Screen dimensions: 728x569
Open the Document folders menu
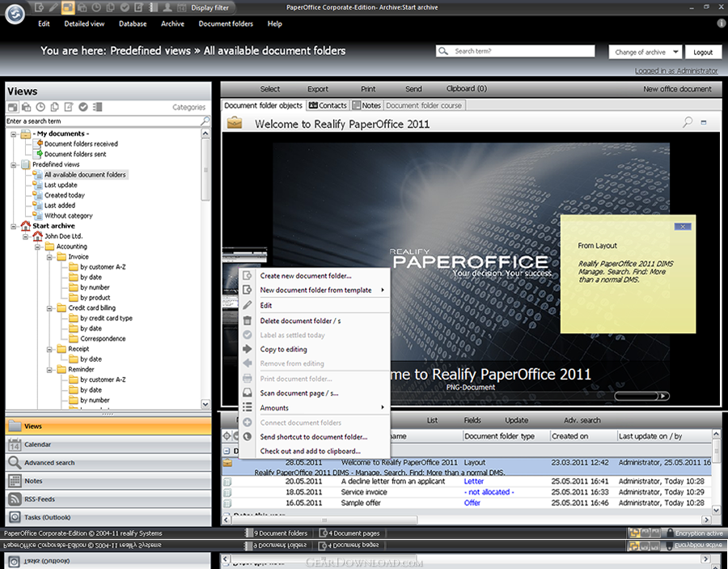226,23
